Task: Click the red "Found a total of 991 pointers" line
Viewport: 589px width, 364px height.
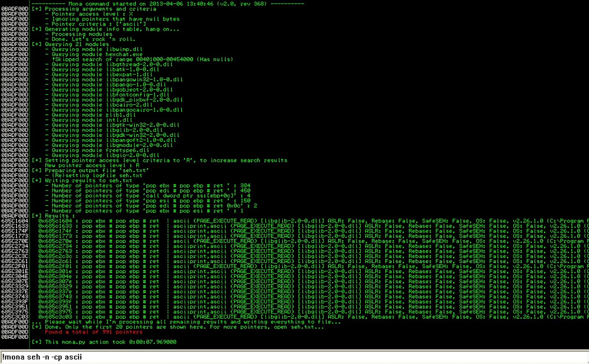Action: tap(94, 332)
